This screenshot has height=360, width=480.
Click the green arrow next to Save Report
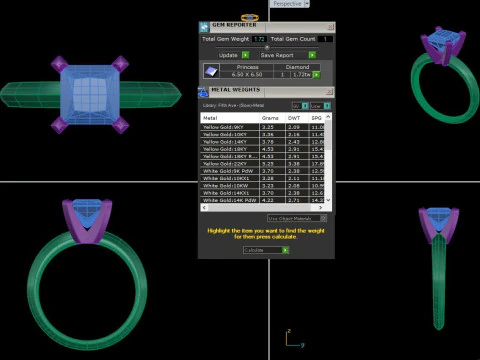(312, 55)
